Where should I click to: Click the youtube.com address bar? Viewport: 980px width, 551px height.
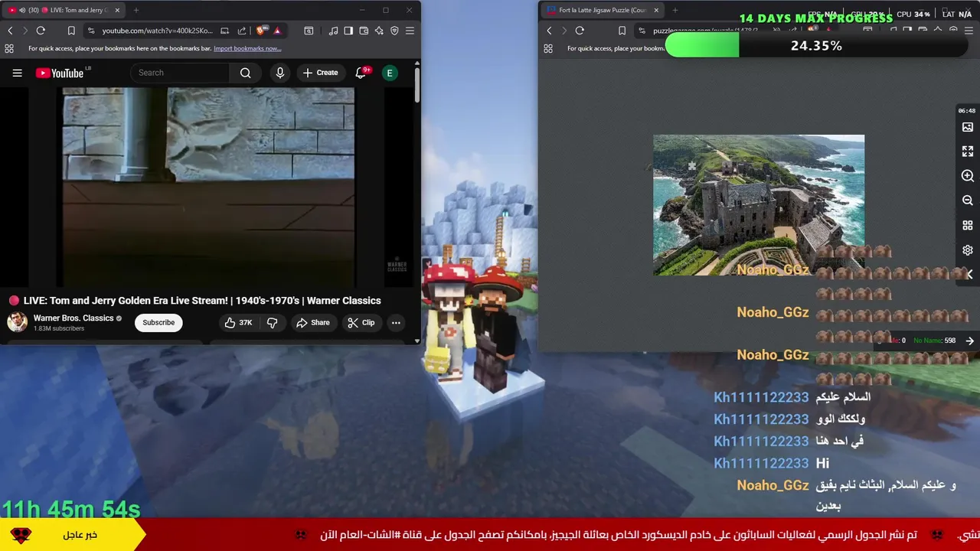157,31
